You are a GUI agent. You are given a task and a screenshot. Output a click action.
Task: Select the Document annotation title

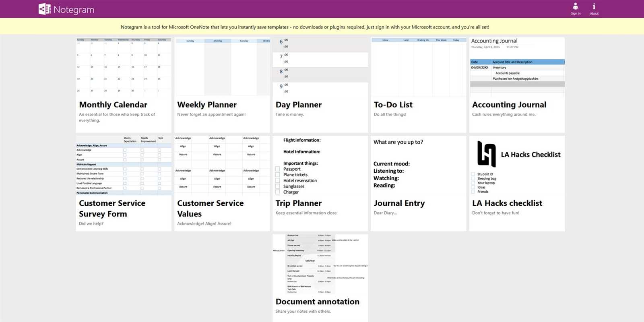pyautogui.click(x=318, y=302)
